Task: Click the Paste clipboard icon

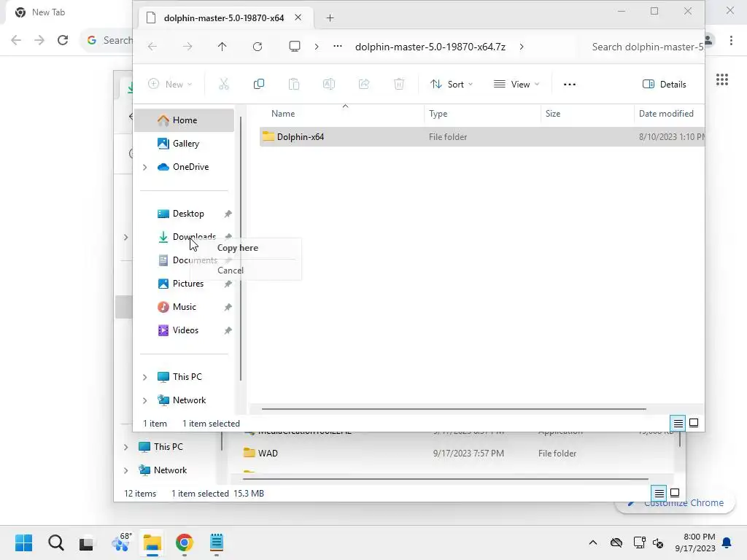Action: pyautogui.click(x=294, y=85)
